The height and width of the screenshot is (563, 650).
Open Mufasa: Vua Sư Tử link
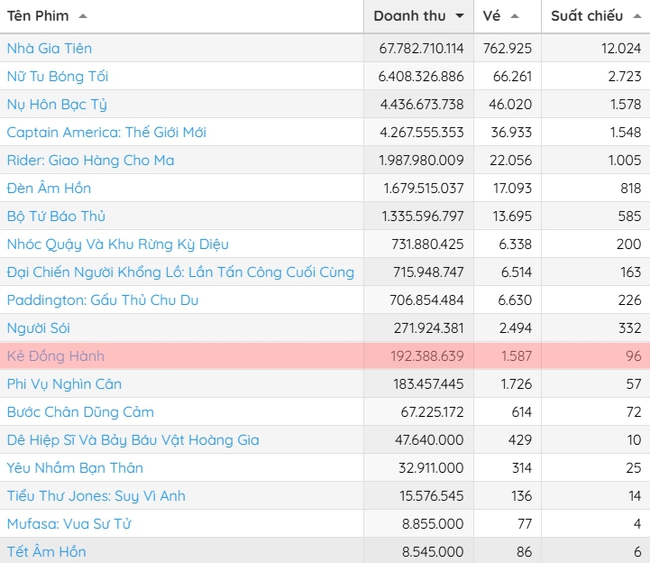(x=69, y=524)
